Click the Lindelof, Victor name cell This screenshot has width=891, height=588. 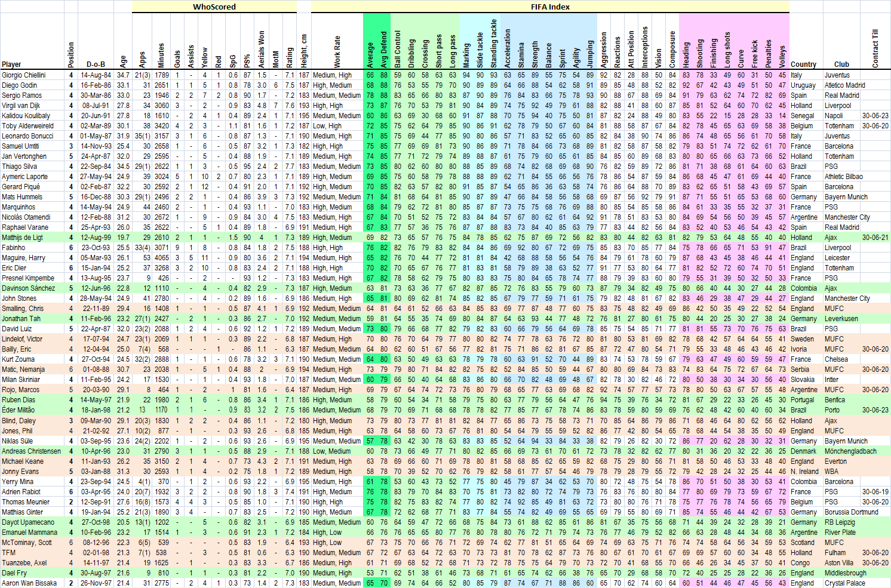tap(32, 339)
